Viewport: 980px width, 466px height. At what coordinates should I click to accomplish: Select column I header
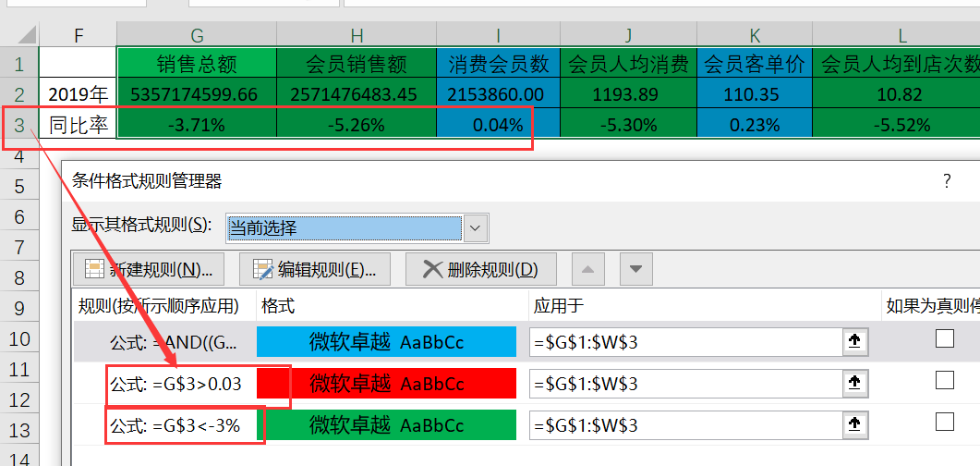click(498, 35)
